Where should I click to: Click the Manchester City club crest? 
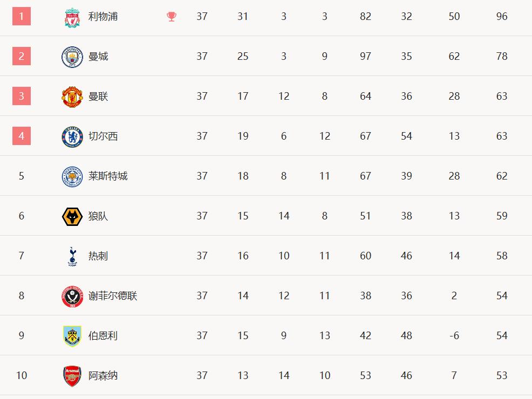tap(72, 57)
